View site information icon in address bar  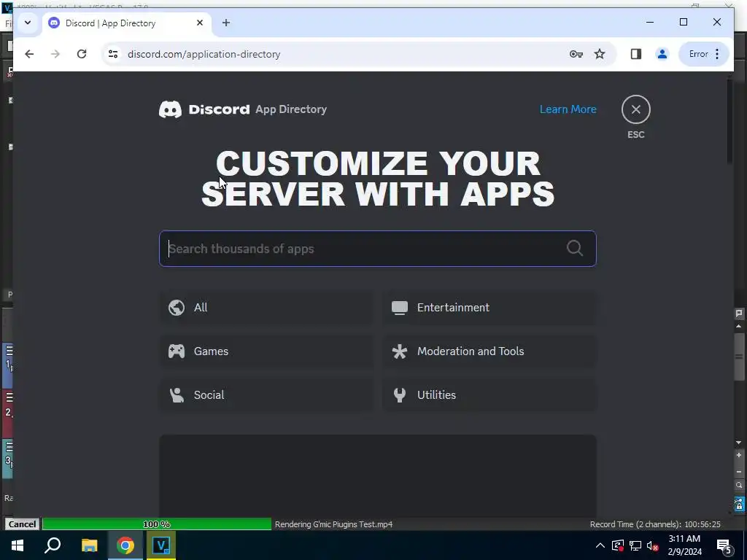pos(113,54)
